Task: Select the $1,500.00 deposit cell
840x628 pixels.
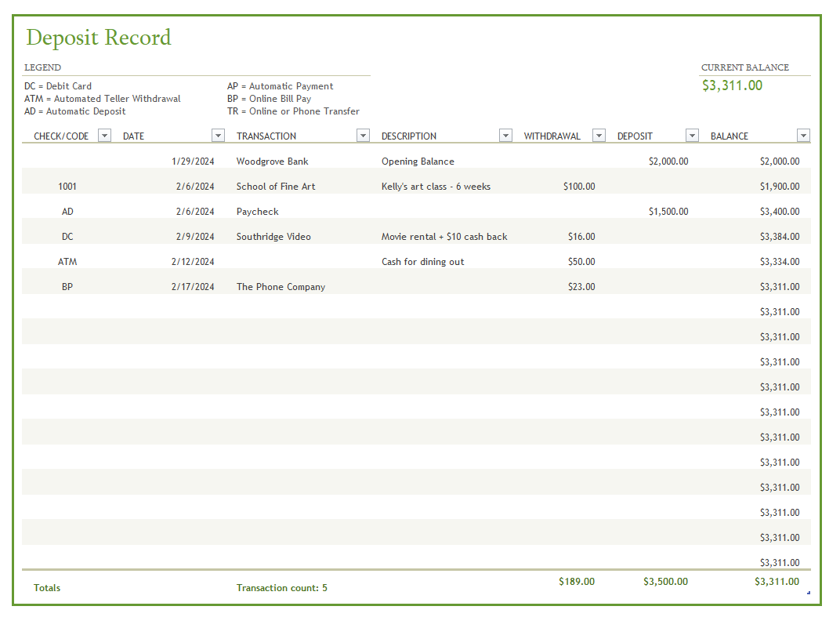Action: coord(668,211)
